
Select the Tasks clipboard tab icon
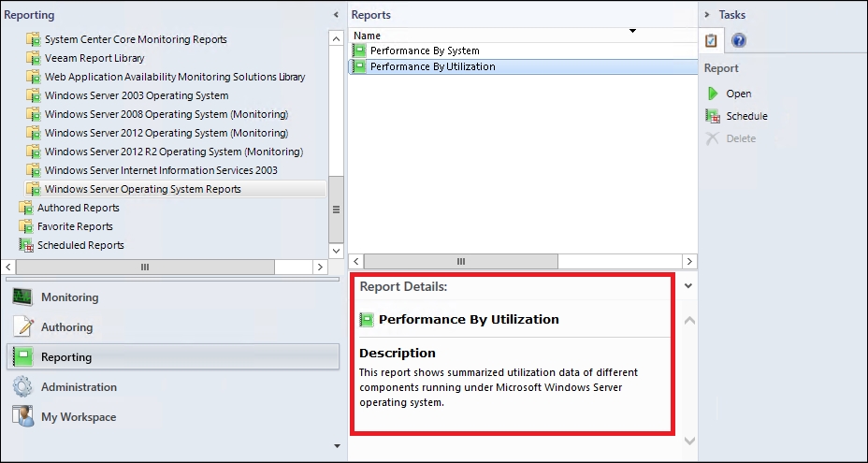tap(711, 40)
